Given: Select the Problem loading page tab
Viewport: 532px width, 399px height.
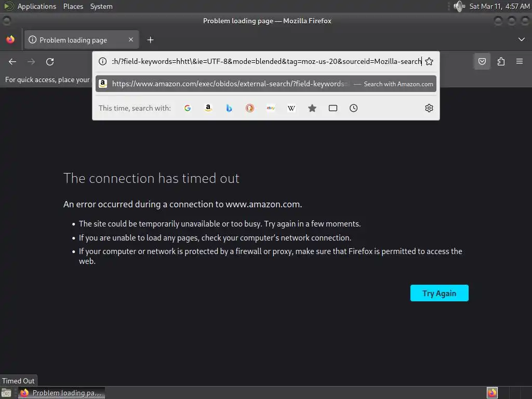Looking at the screenshot, I should coord(82,39).
